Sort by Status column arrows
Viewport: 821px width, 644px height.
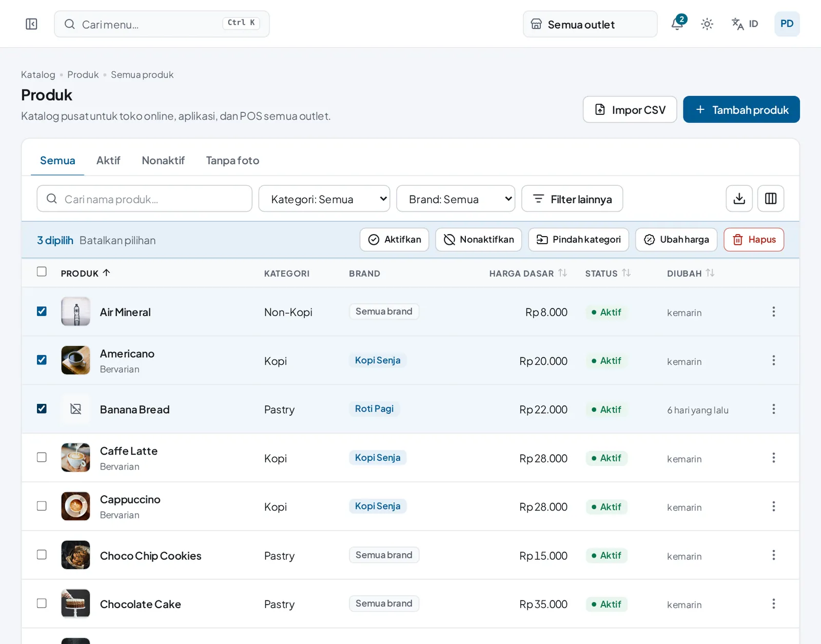(626, 273)
